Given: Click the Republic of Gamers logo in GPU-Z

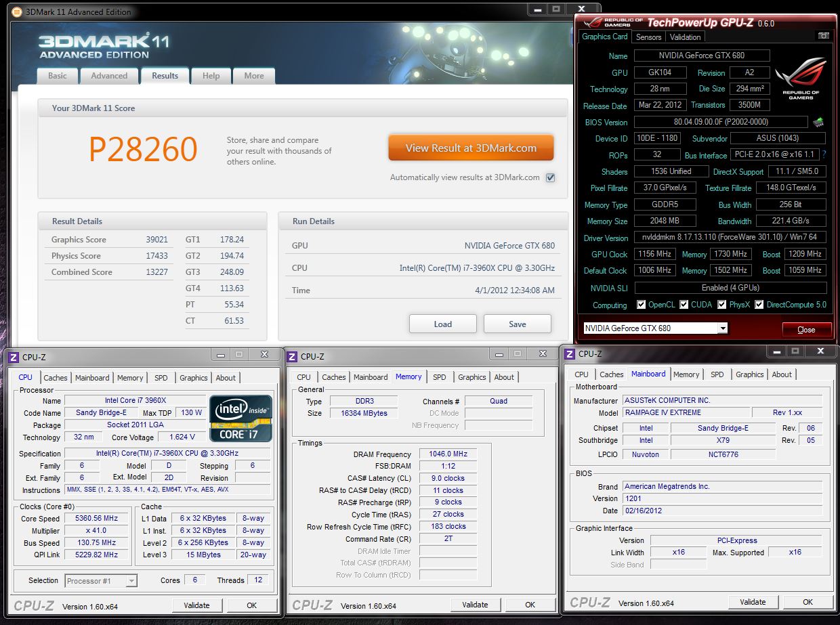Looking at the screenshot, I should point(801,78).
